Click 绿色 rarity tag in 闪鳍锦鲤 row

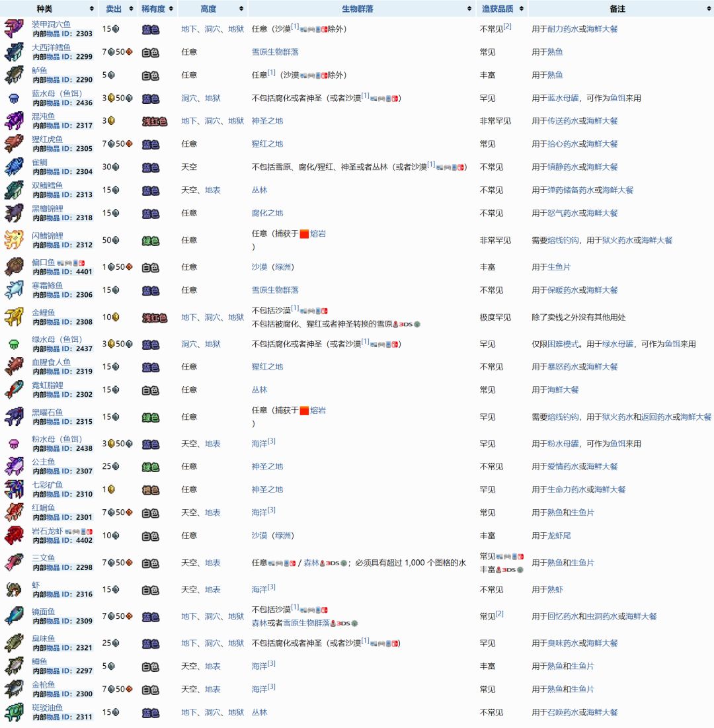click(151, 241)
